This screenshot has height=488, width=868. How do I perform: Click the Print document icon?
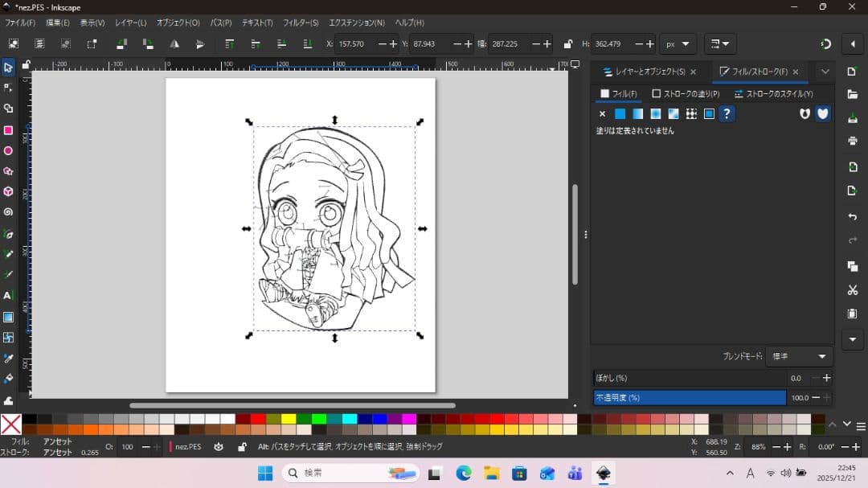point(853,141)
